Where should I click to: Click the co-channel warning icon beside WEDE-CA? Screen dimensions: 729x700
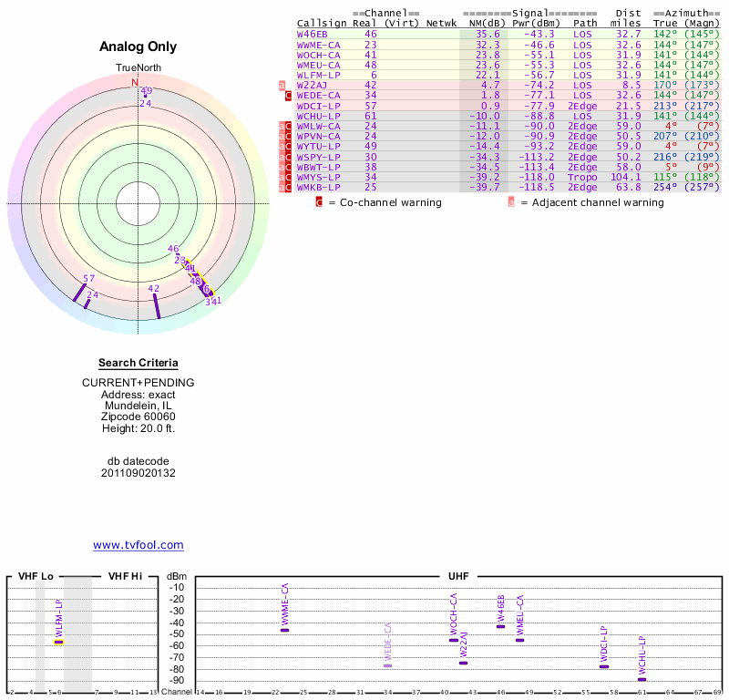point(288,95)
